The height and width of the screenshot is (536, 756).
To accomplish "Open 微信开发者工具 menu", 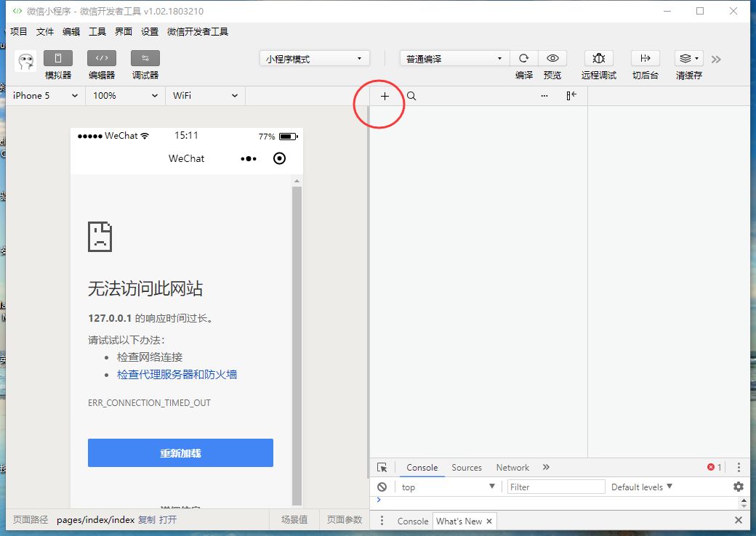I will click(198, 32).
